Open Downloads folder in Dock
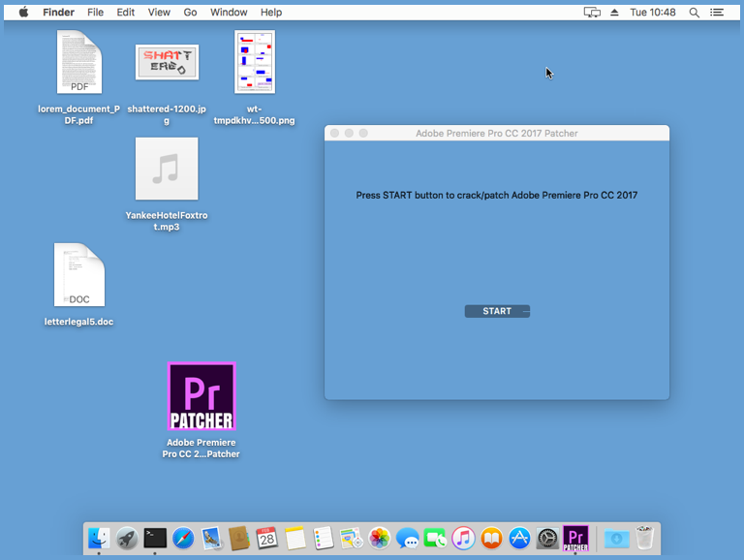 coord(616,538)
